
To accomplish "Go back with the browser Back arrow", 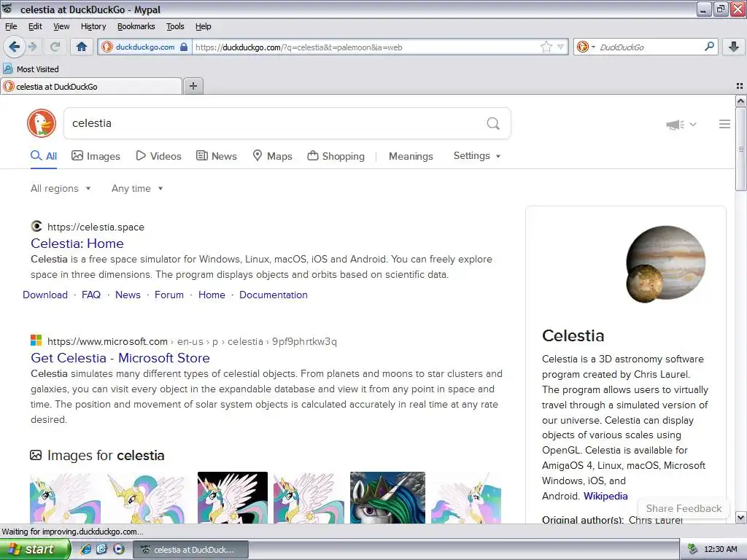I will click(x=14, y=47).
